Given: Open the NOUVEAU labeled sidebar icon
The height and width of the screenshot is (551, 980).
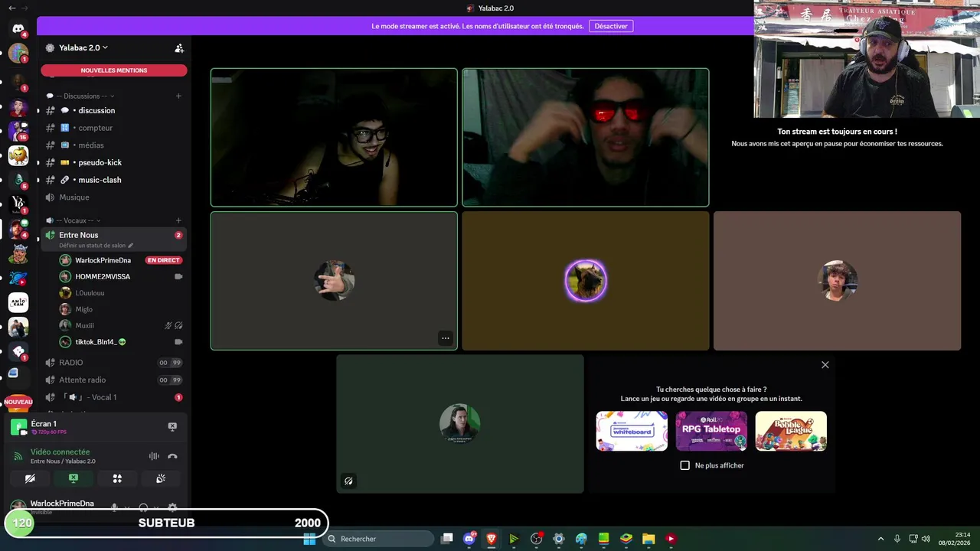Looking at the screenshot, I should (18, 401).
